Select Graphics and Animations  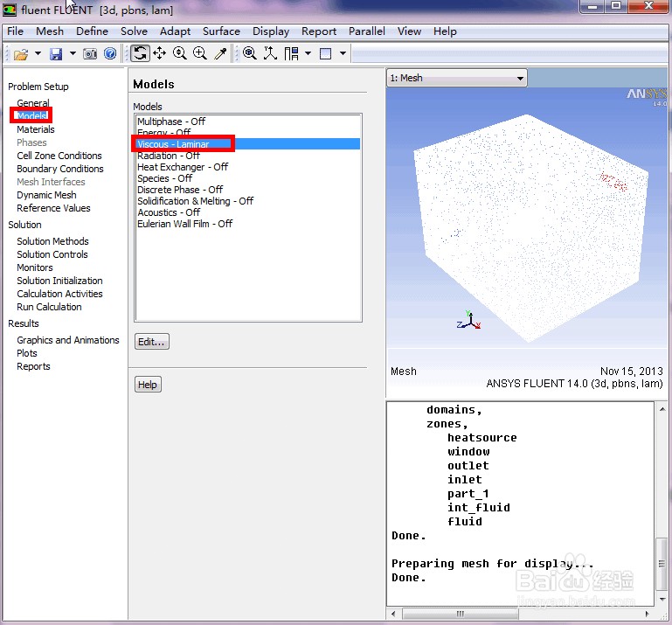click(x=67, y=340)
